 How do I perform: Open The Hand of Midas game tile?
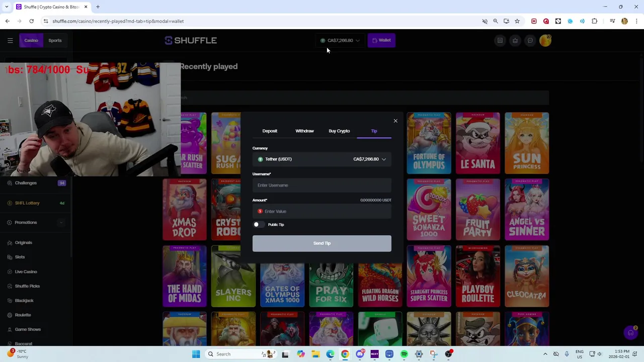(184, 276)
